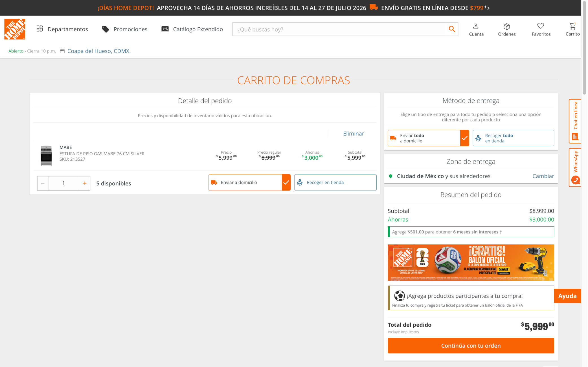This screenshot has height=367, width=588.
Task: Click the '5 disponibles' availability text
Action: (x=114, y=183)
